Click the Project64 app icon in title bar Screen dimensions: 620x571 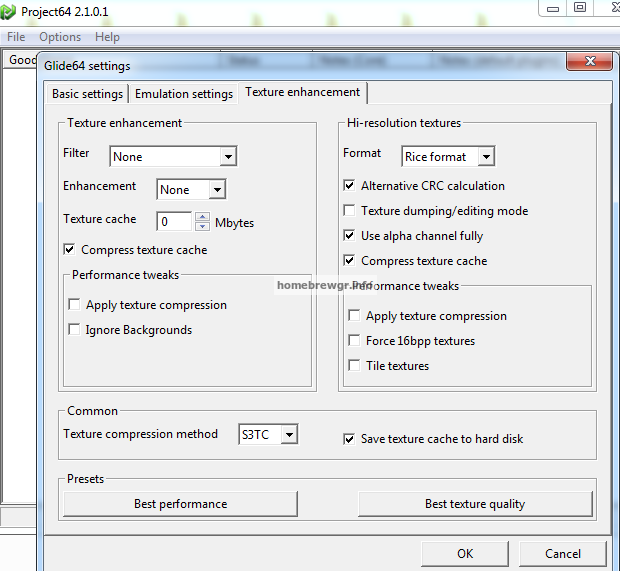(x=8, y=11)
